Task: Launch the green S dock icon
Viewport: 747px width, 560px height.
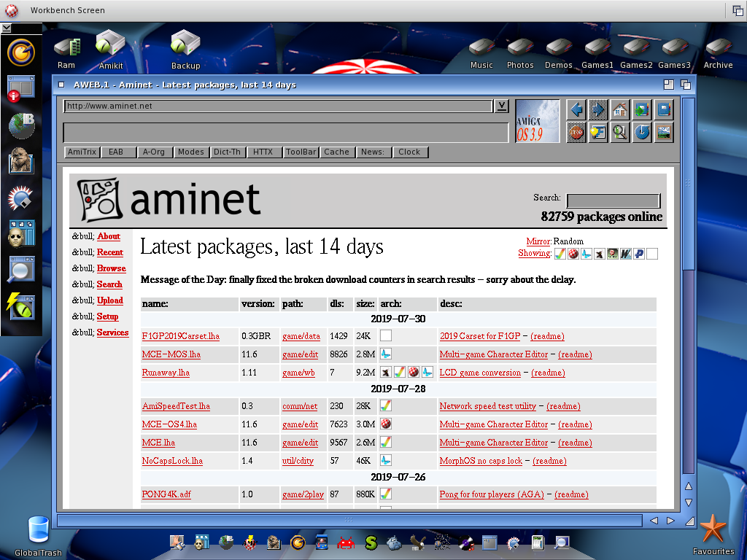Action: [371, 542]
